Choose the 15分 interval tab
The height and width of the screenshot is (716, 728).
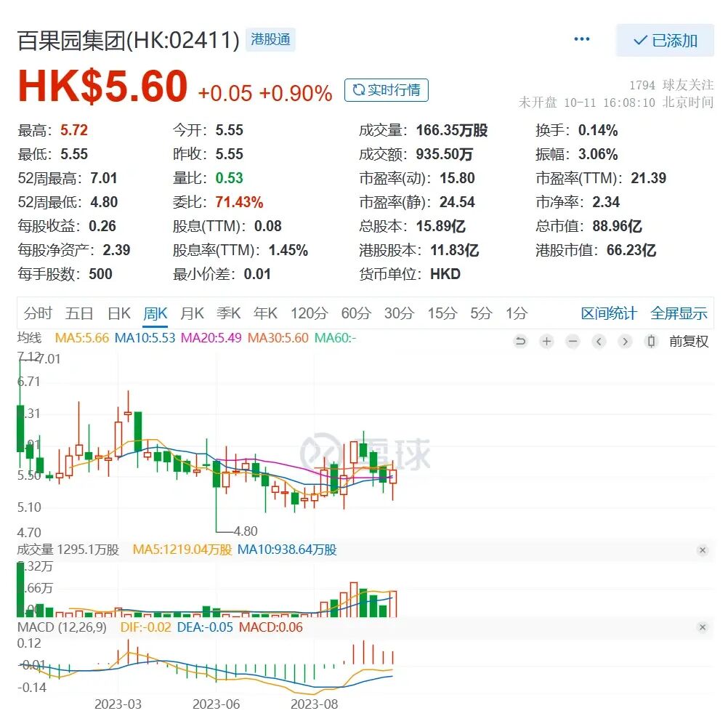click(x=442, y=313)
